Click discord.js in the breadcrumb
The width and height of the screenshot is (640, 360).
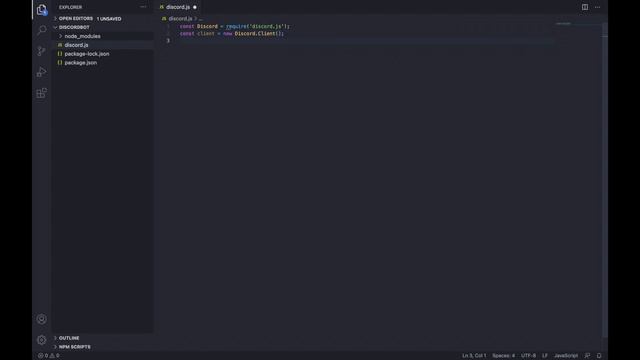tap(180, 19)
